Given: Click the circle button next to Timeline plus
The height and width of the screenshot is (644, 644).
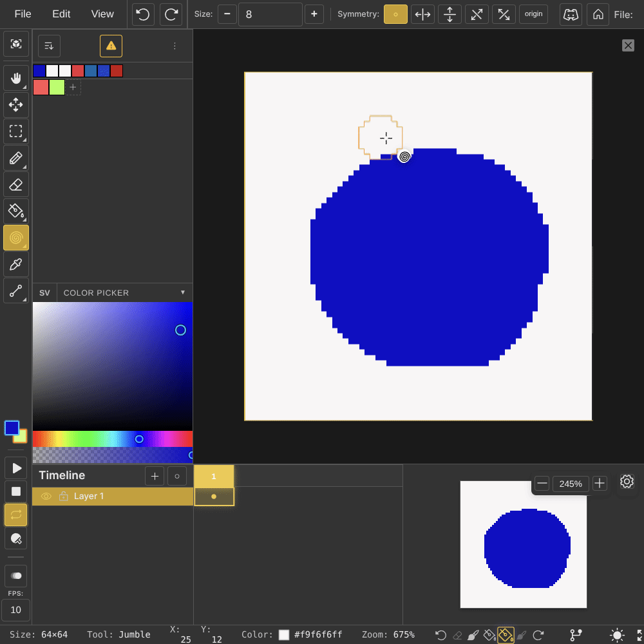Looking at the screenshot, I should (177, 476).
